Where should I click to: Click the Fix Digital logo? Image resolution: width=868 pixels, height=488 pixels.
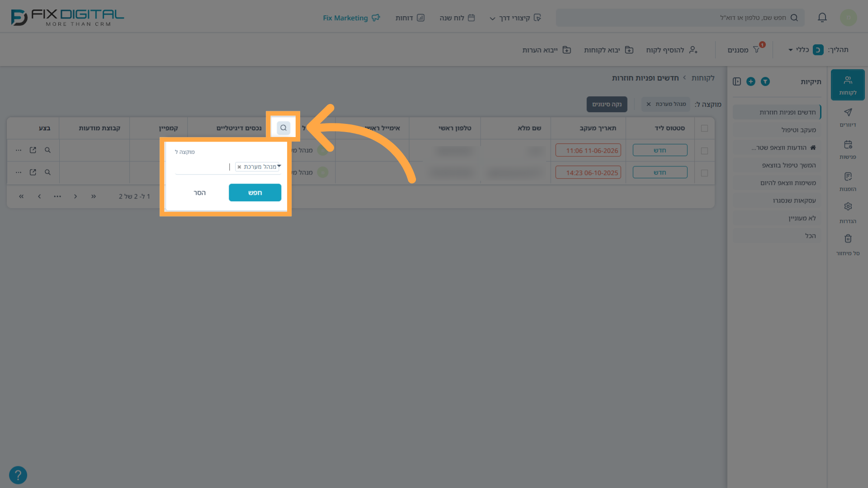67,18
